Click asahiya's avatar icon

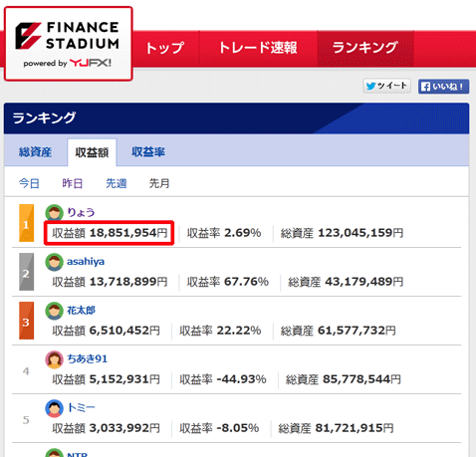(x=54, y=262)
